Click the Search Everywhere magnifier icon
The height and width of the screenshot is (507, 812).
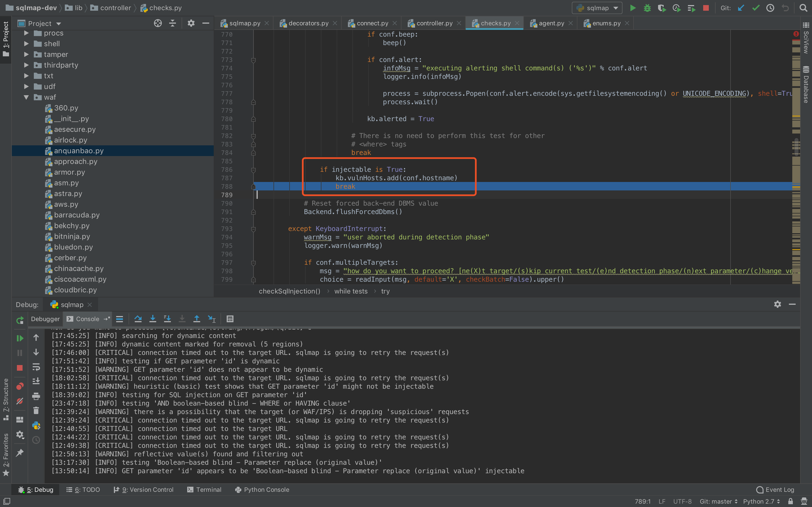coord(803,8)
